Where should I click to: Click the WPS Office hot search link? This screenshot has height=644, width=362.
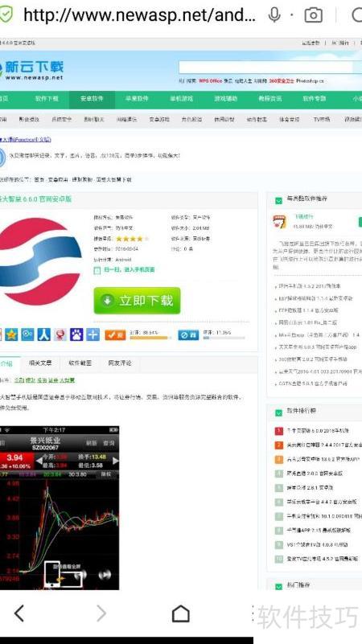click(211, 81)
